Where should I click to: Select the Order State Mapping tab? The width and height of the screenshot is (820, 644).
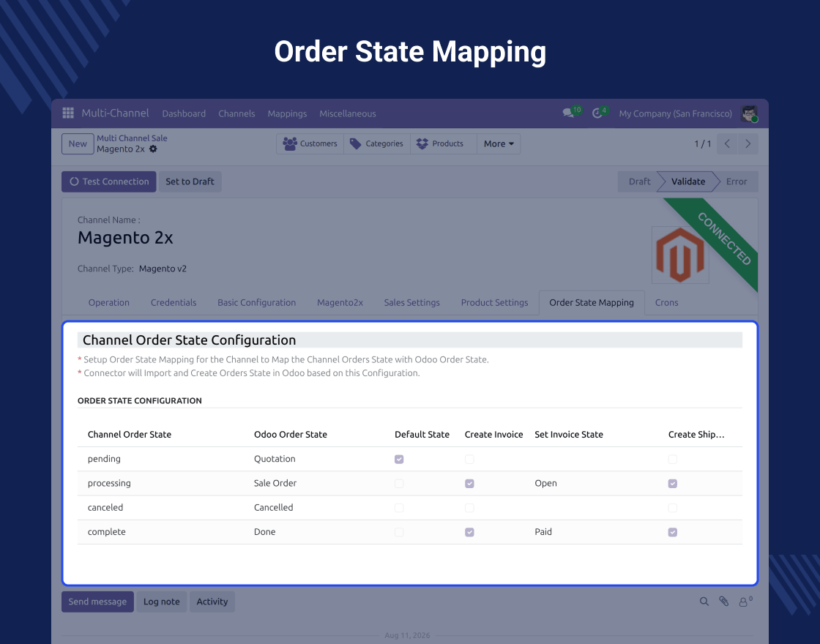(x=592, y=303)
